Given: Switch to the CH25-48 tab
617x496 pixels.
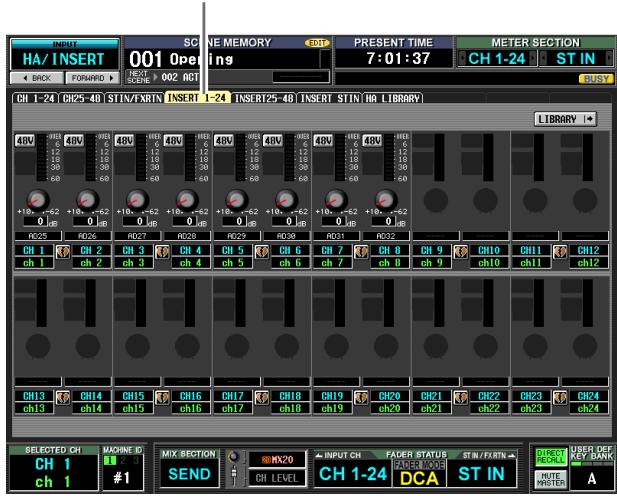Looking at the screenshot, I should [x=82, y=98].
